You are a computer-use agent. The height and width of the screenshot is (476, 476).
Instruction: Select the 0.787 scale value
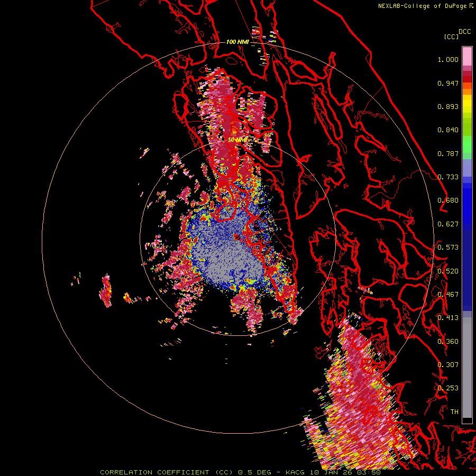(x=448, y=153)
